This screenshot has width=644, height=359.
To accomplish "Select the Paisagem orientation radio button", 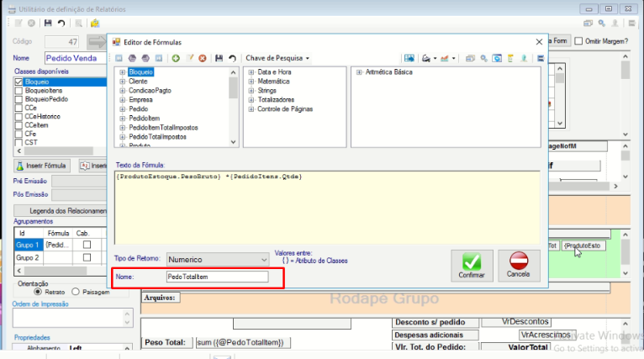I will point(75,292).
